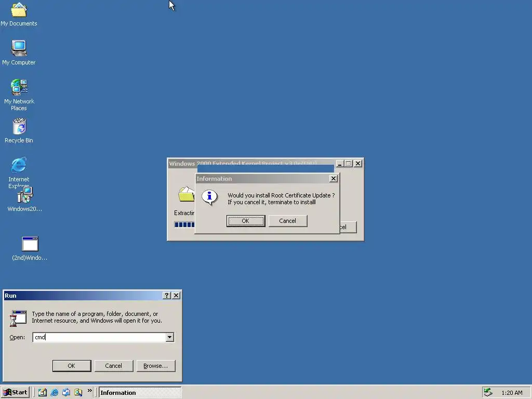The height and width of the screenshot is (399, 532).
Task: Open the Start menu
Action: click(x=15, y=392)
